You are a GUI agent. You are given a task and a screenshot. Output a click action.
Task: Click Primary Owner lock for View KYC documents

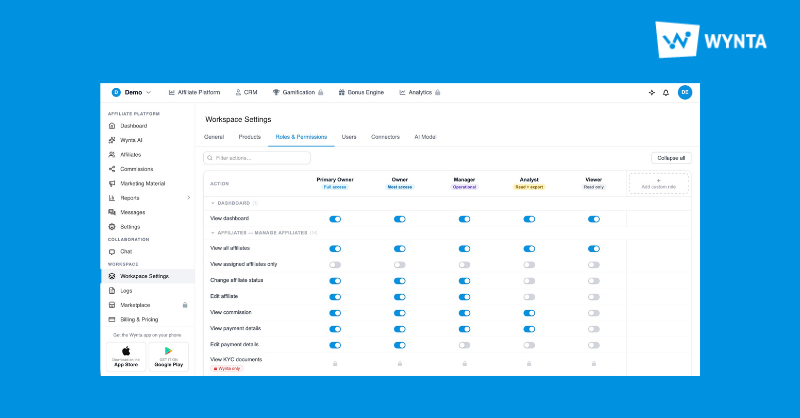point(335,364)
